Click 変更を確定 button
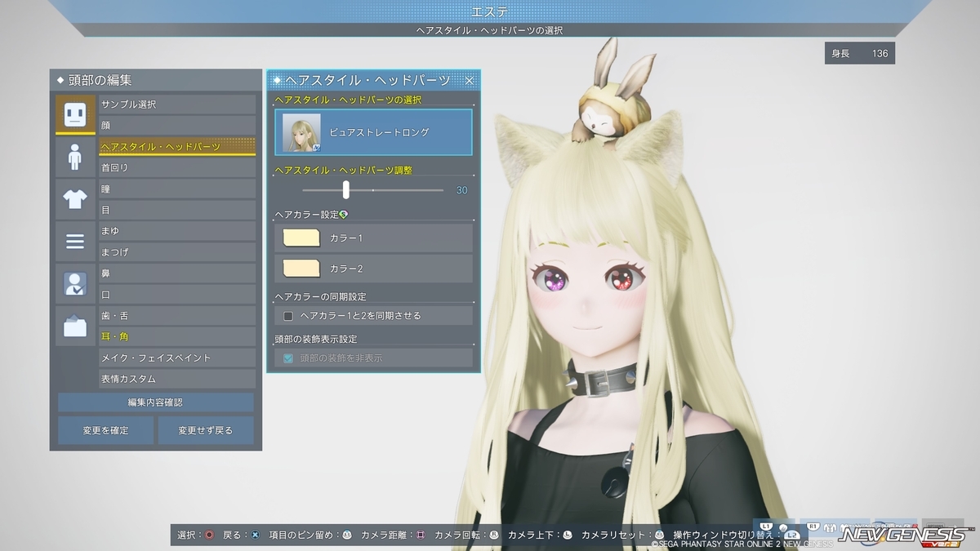Screen dimensions: 980x551 tap(105, 430)
